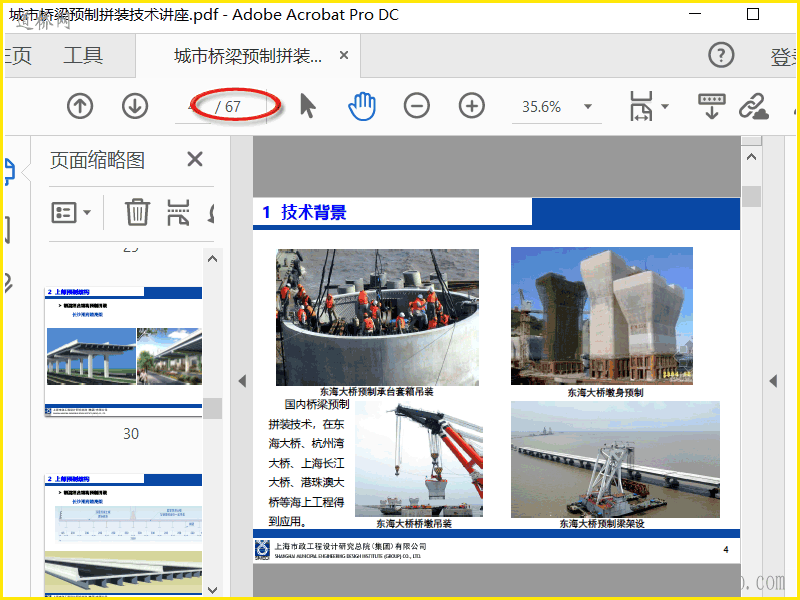Click the document scroll up arrow
This screenshot has width=800, height=600.
tap(752, 157)
